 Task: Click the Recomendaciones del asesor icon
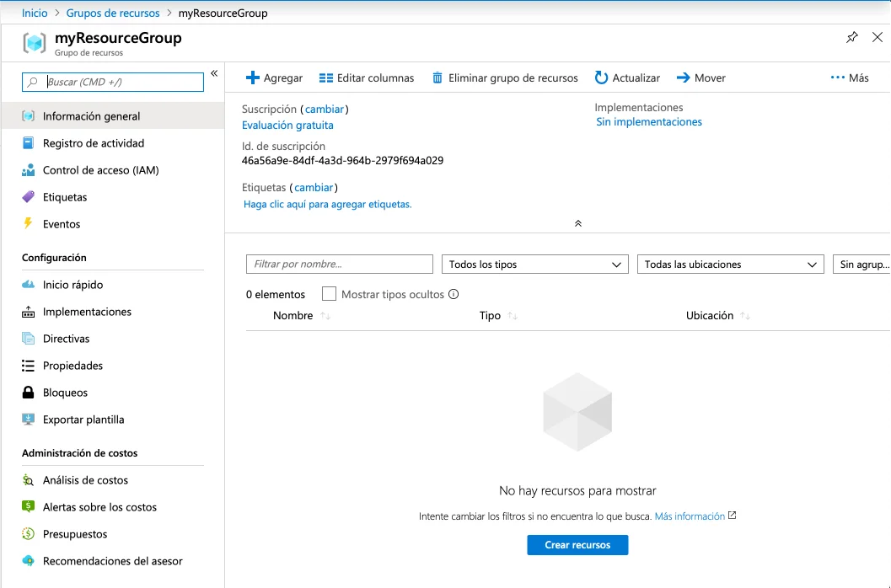28,561
